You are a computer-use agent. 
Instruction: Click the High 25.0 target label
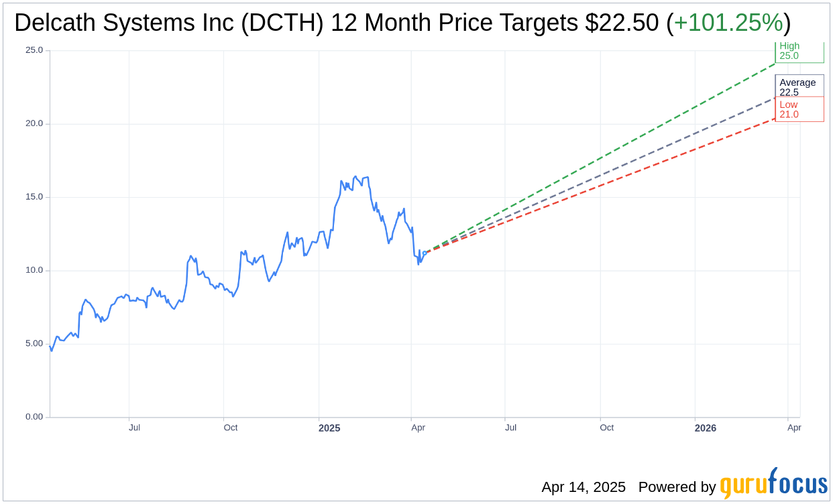tap(798, 51)
